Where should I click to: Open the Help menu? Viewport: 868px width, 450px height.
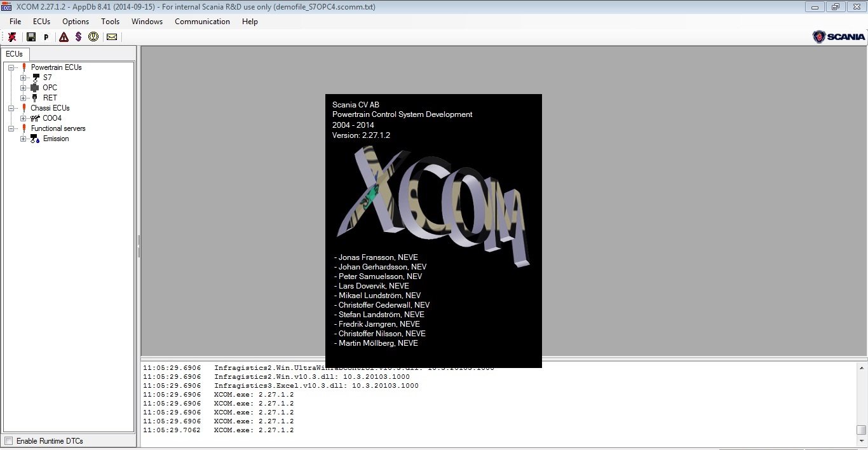[x=250, y=22]
